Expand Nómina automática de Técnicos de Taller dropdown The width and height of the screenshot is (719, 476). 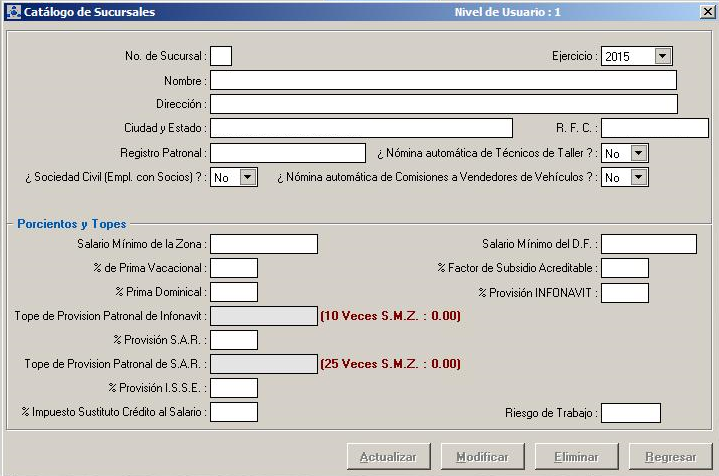(x=639, y=153)
